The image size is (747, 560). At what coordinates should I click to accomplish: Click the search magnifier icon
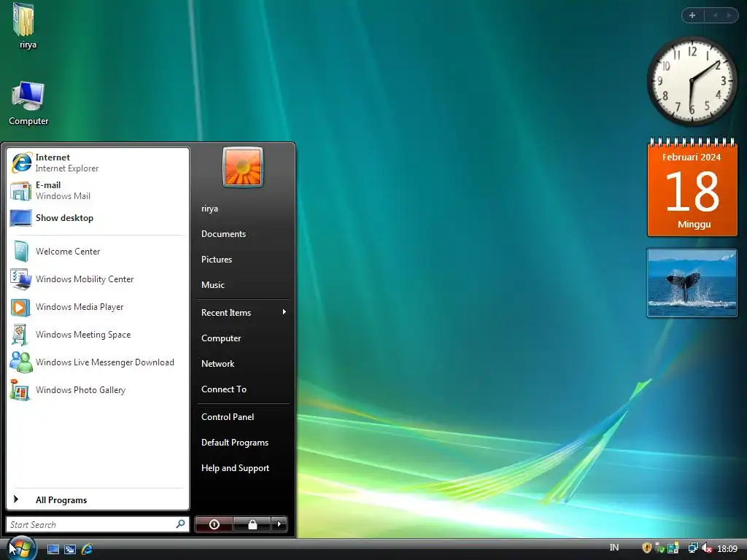tap(181, 524)
